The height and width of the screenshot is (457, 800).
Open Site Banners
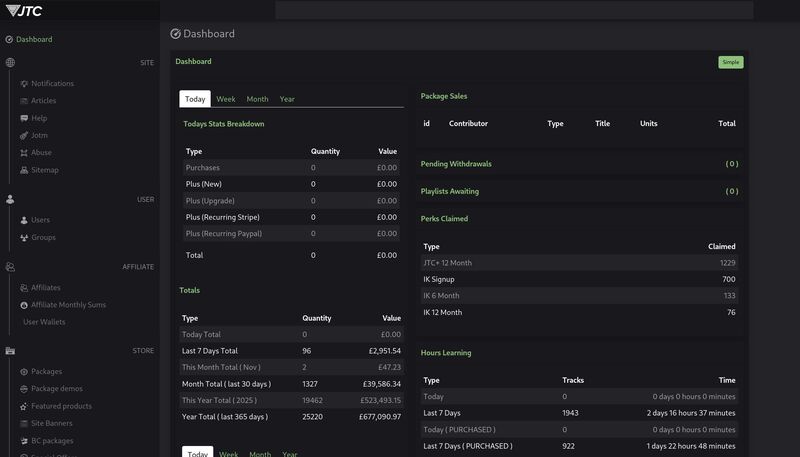[52, 423]
